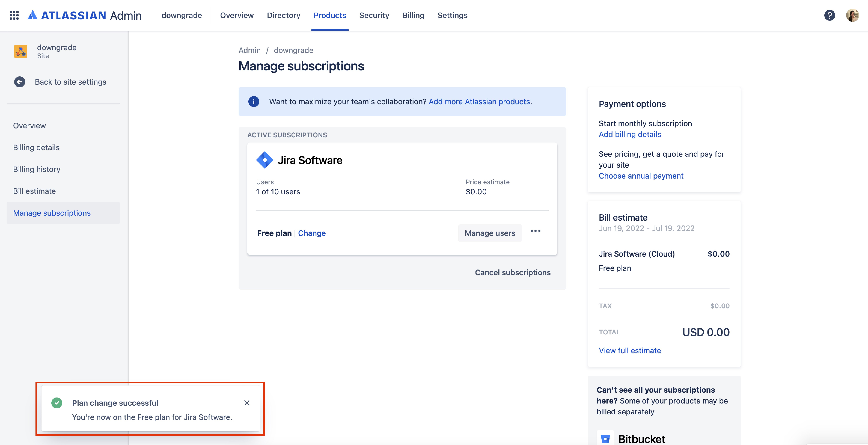Select Manage subscriptions in sidebar
This screenshot has width=868, height=445.
pyautogui.click(x=63, y=213)
